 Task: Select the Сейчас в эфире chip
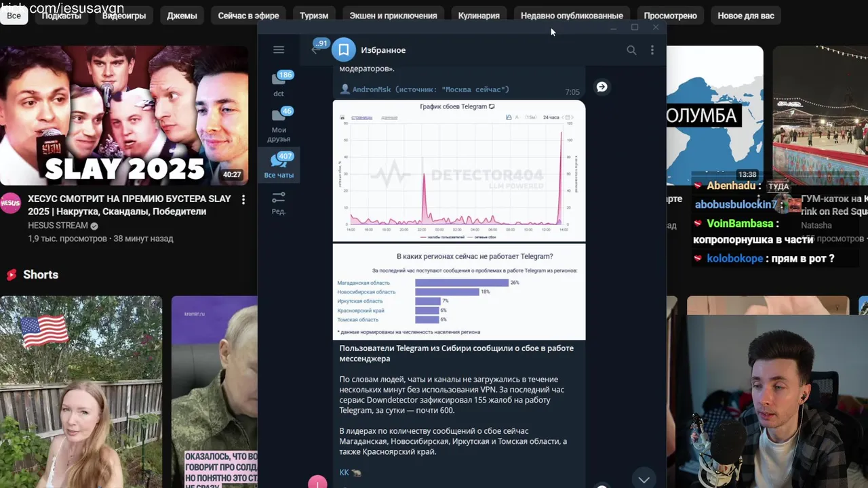[x=248, y=15]
